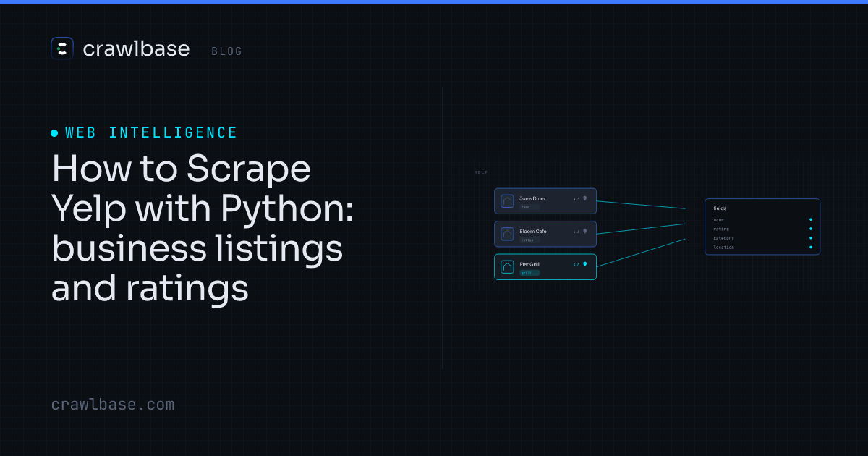This screenshot has height=456, width=868.
Task: Click the 'fields' panel heading
Action: tap(720, 208)
